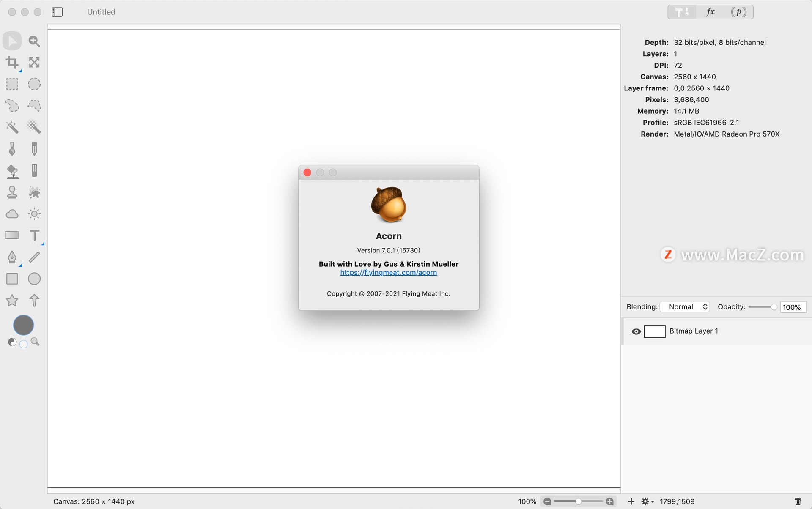Open the foreground color well
The width and height of the screenshot is (812, 509).
24,325
